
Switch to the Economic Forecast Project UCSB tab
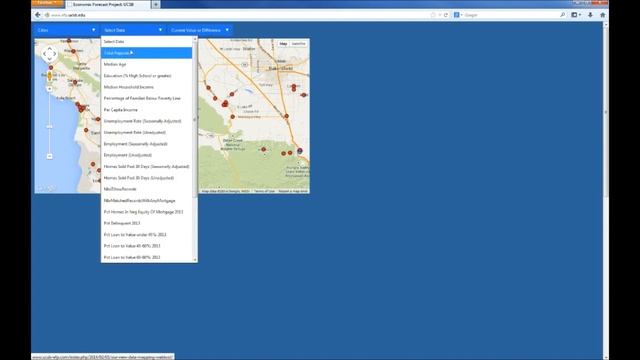tap(108, 4)
